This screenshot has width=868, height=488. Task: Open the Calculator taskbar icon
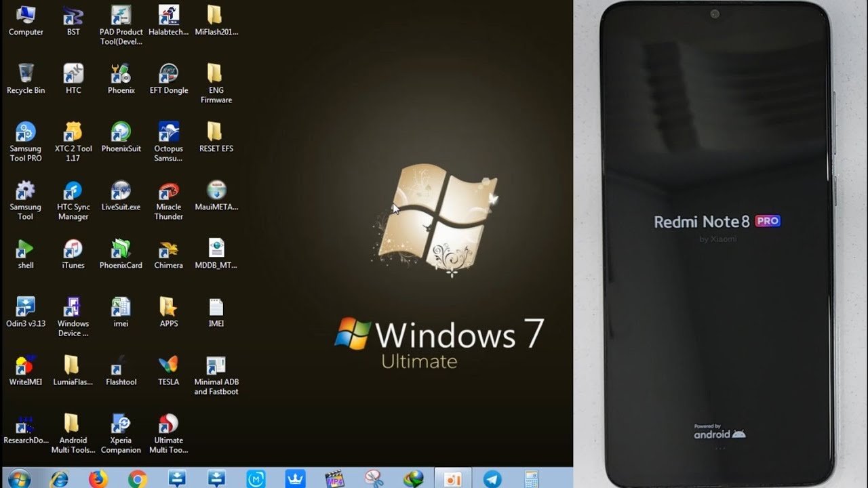(x=531, y=479)
